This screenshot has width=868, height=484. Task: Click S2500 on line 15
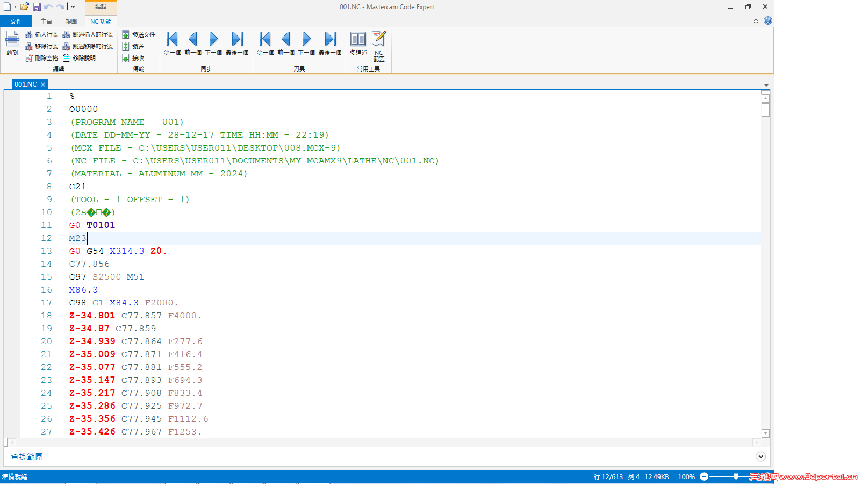pyautogui.click(x=106, y=277)
